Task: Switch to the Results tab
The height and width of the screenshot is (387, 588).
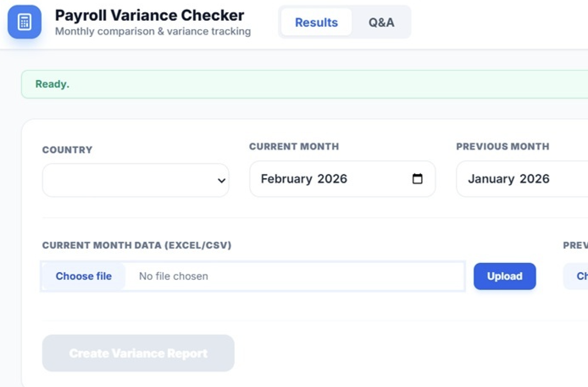Action: point(316,22)
